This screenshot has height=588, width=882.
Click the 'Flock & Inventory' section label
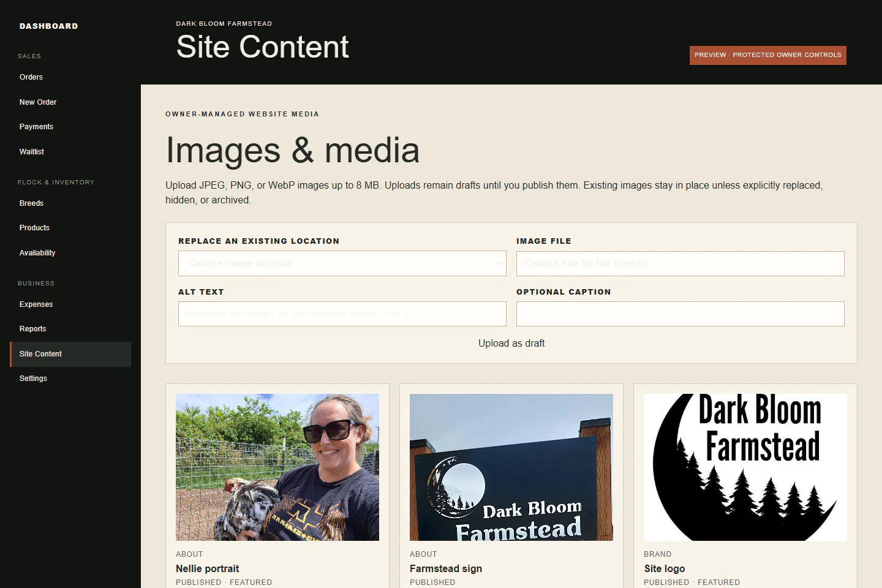click(56, 183)
